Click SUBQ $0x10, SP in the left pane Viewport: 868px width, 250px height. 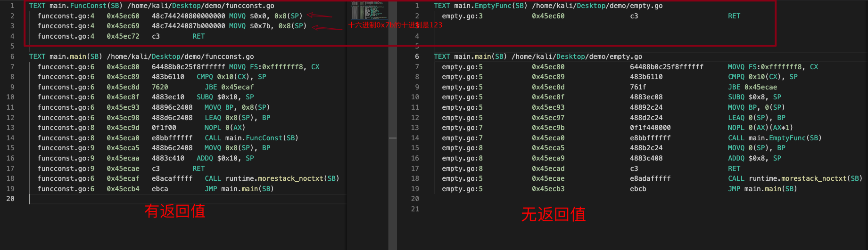pos(225,97)
